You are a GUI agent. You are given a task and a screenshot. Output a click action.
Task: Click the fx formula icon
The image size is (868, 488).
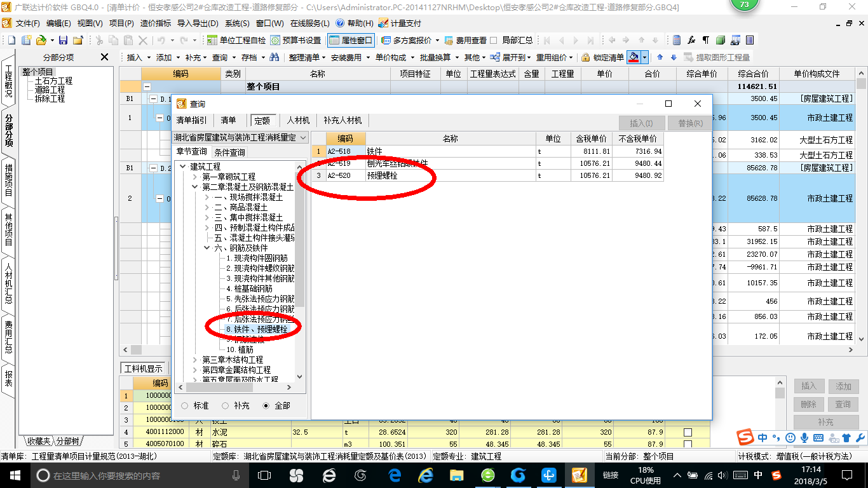pyautogui.click(x=691, y=40)
